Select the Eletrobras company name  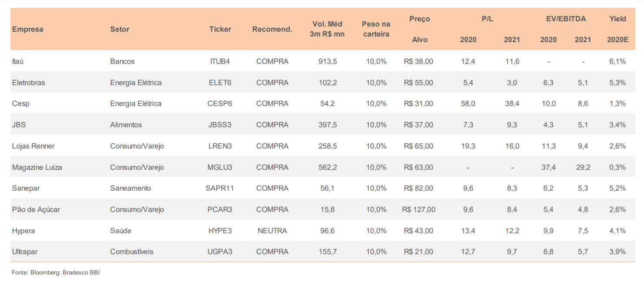tap(29, 82)
